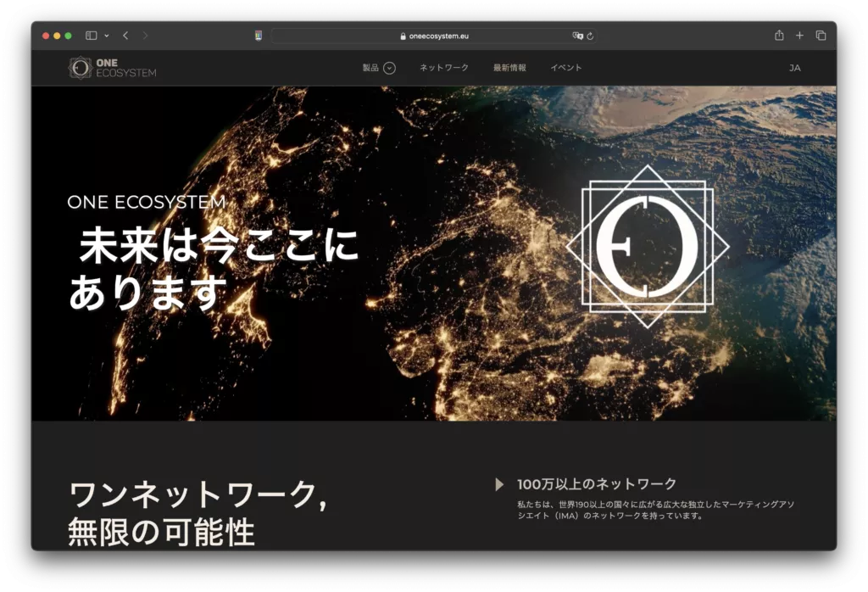Screen dimensions: 868x592
Task: Go to the イベント nav link
Action: tap(565, 68)
